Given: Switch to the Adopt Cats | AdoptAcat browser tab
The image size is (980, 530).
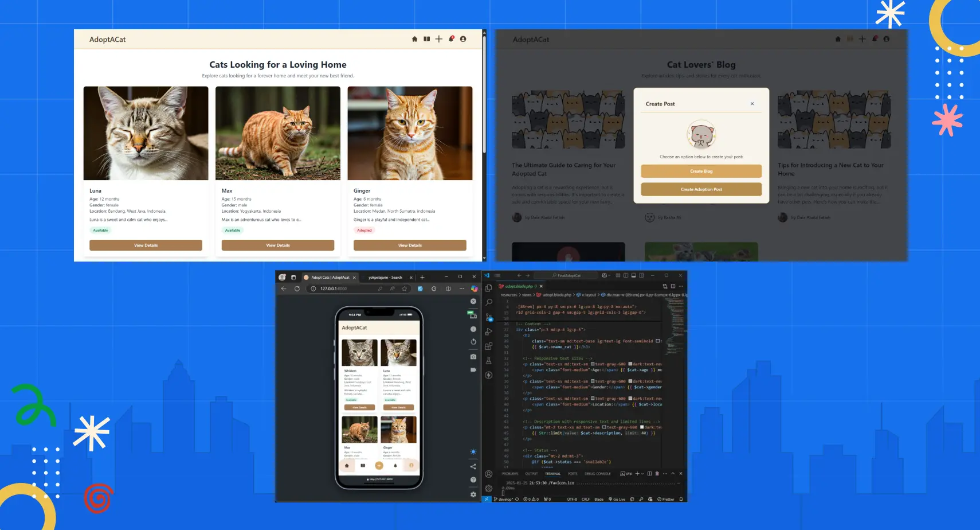Looking at the screenshot, I should 330,277.
